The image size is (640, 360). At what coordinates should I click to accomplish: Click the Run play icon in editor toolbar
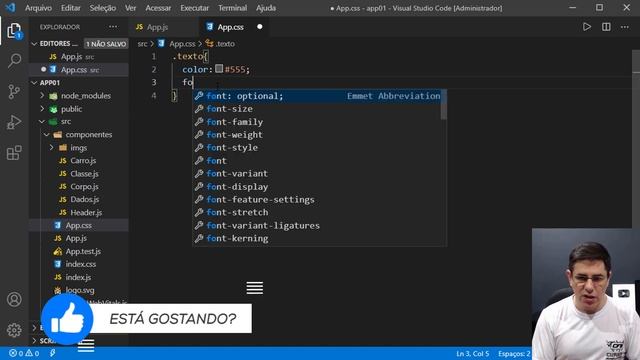point(587,27)
